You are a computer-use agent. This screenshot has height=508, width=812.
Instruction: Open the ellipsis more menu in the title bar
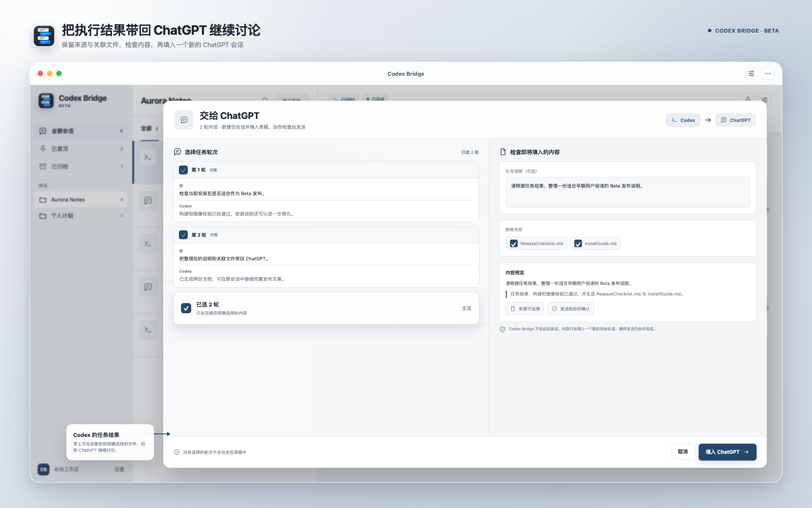(x=768, y=73)
